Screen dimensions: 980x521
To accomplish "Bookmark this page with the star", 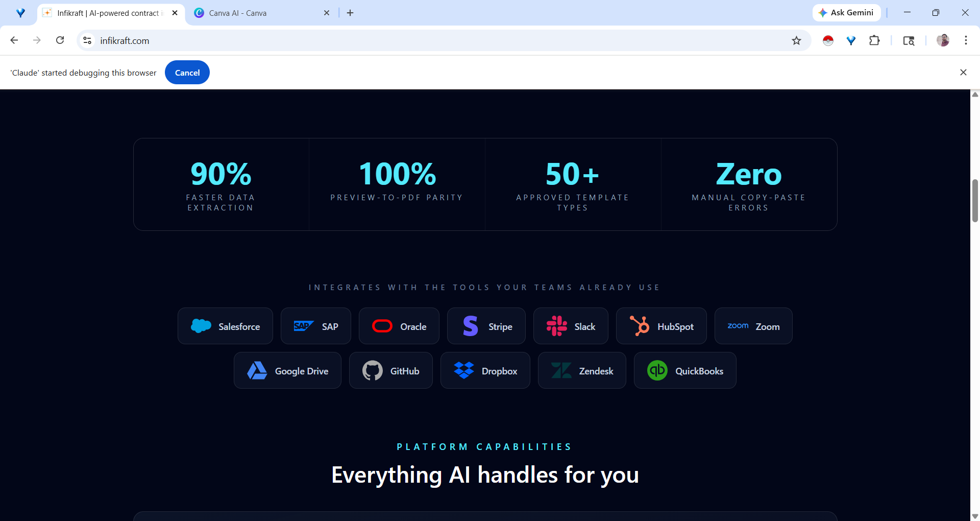I will pyautogui.click(x=796, y=40).
